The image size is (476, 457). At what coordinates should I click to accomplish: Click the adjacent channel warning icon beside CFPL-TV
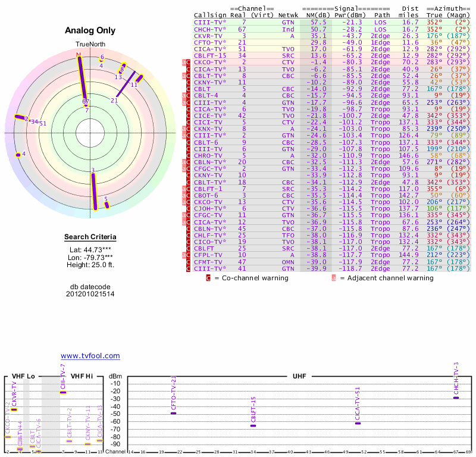tap(184, 255)
